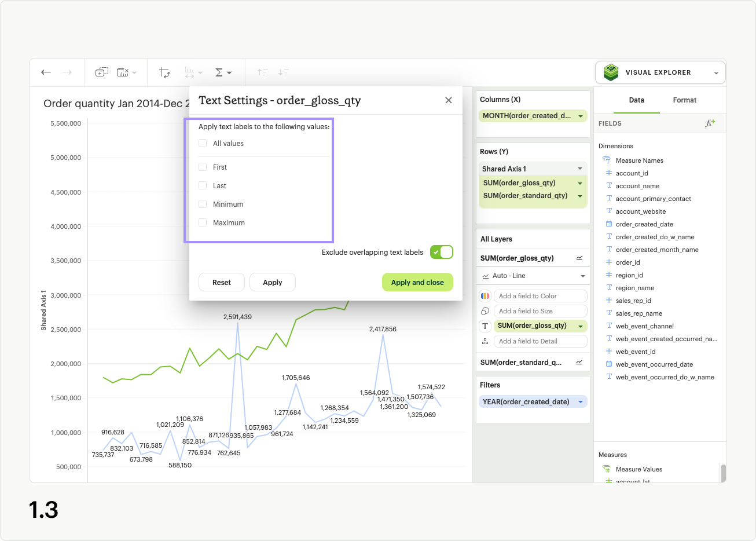Click the Color palette icon

click(x=485, y=296)
